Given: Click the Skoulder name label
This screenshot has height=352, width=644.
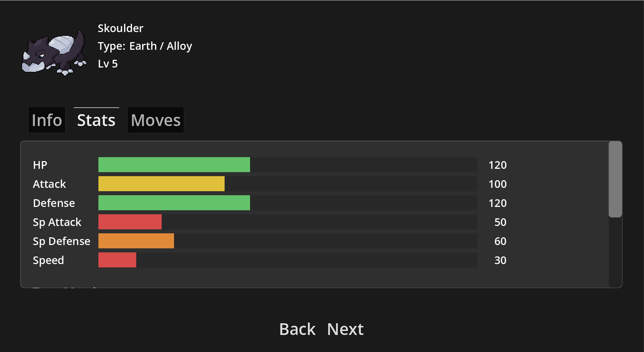Looking at the screenshot, I should tap(120, 28).
